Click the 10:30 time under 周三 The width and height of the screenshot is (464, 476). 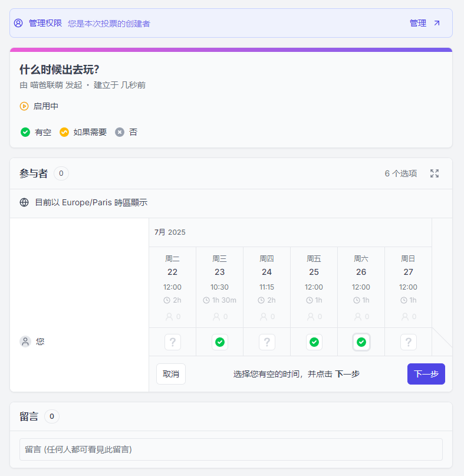click(219, 287)
